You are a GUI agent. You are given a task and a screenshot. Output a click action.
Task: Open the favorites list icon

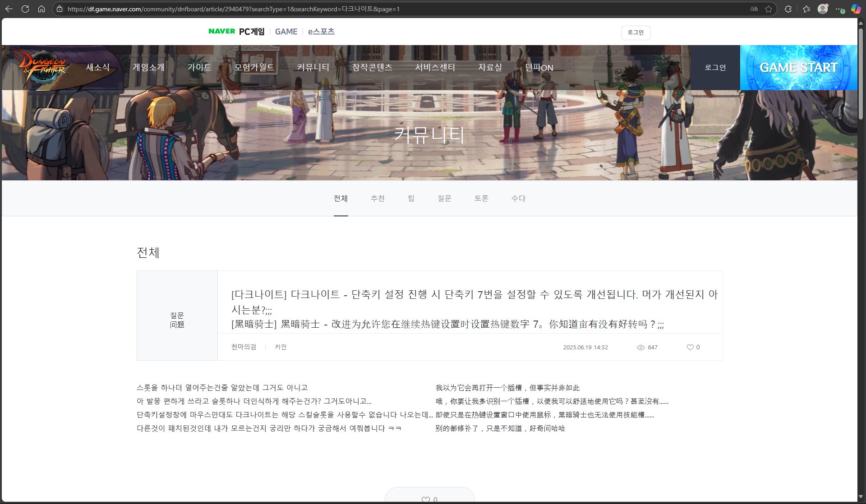point(806,9)
